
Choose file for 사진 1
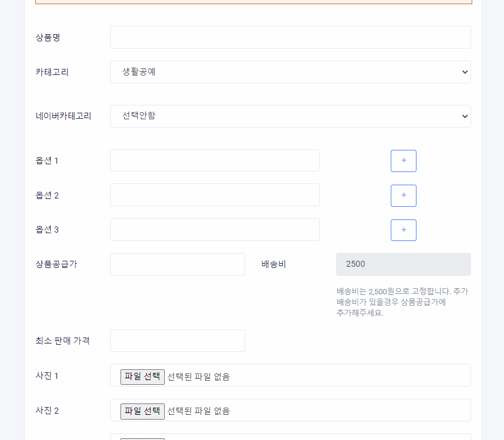tap(143, 376)
